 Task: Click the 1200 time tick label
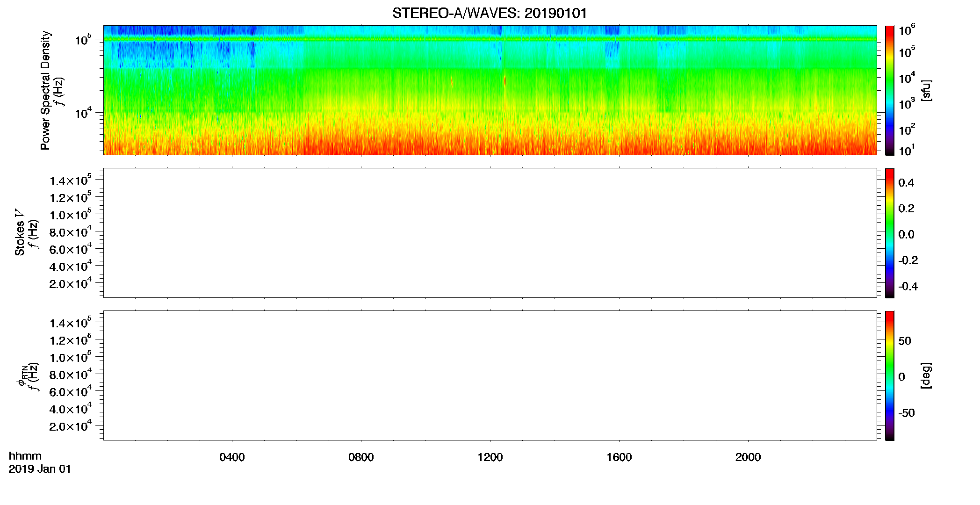click(x=490, y=457)
